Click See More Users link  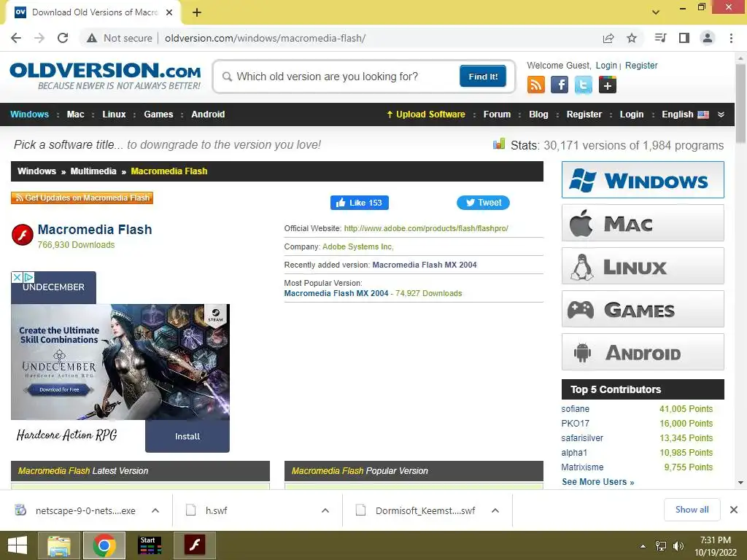[x=598, y=482]
